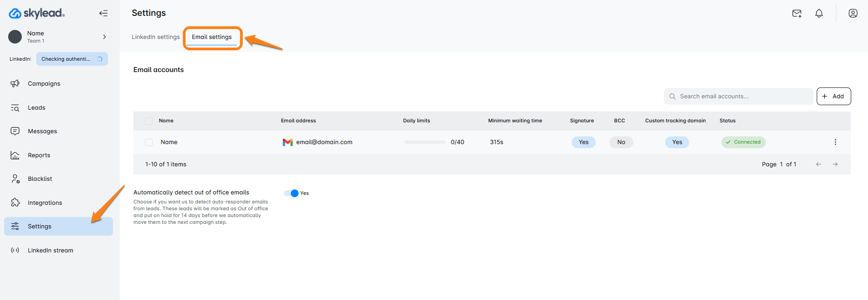Click the daily limits progress bar

[x=425, y=142]
